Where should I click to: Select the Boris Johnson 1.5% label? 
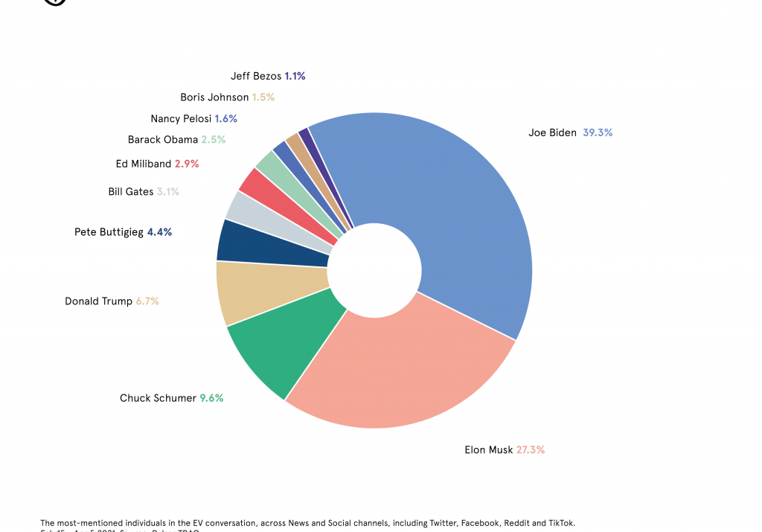227,97
